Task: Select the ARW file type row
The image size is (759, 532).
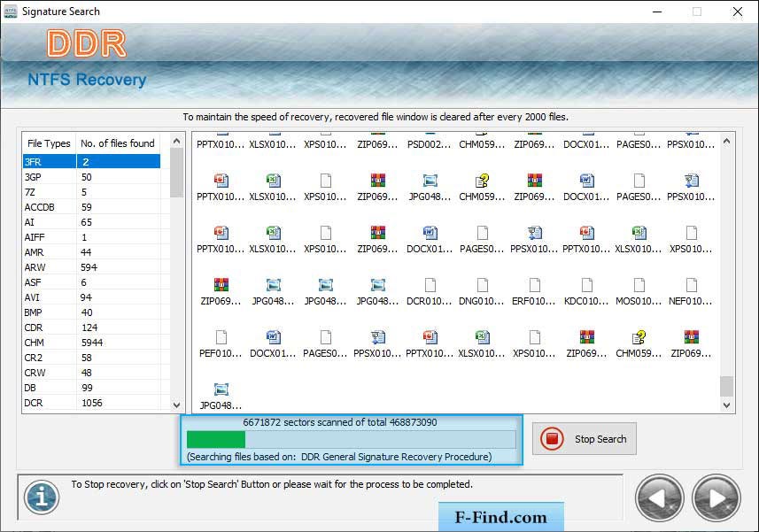Action: click(91, 267)
